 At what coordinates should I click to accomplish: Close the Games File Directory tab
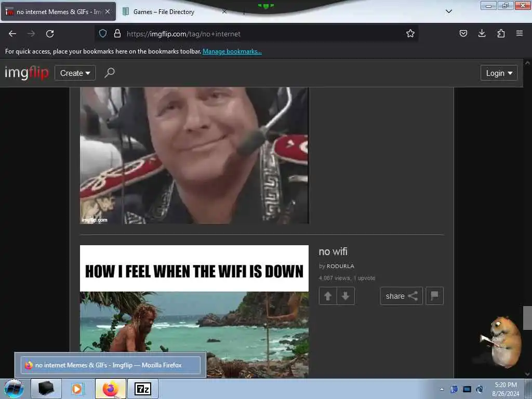[x=224, y=11]
